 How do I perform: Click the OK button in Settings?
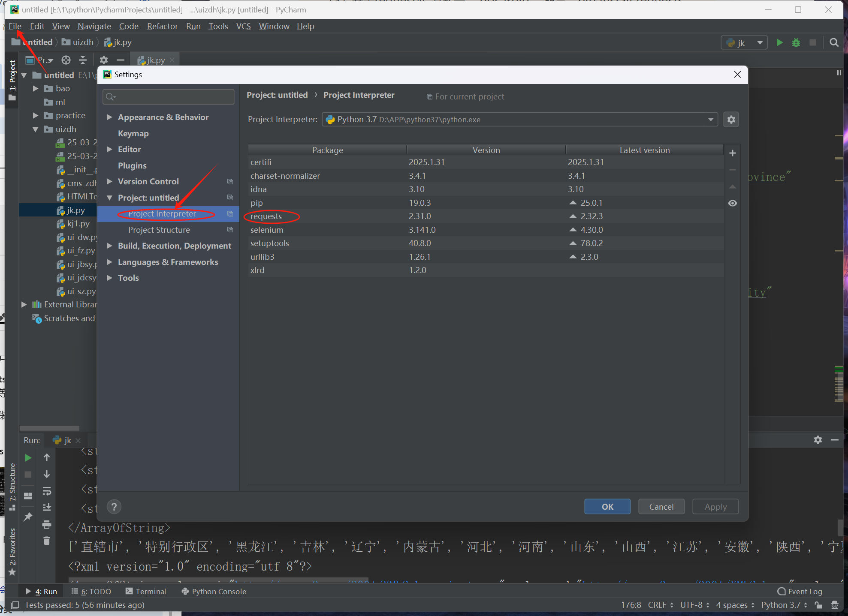[x=607, y=507]
